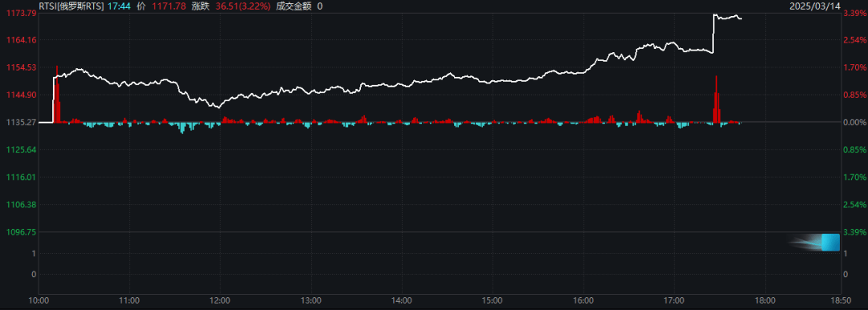
Task: Click the 17:44 timestamp in header
Action: pyautogui.click(x=120, y=6)
